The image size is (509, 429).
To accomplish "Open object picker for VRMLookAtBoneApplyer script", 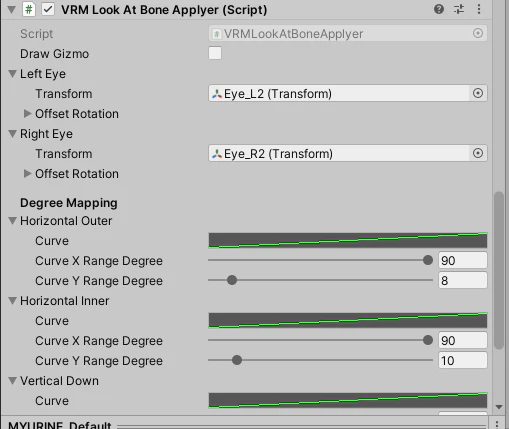I will pyautogui.click(x=478, y=33).
